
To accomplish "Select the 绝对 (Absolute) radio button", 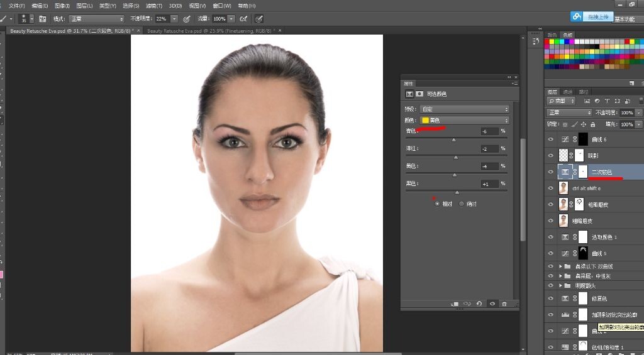I will (461, 204).
